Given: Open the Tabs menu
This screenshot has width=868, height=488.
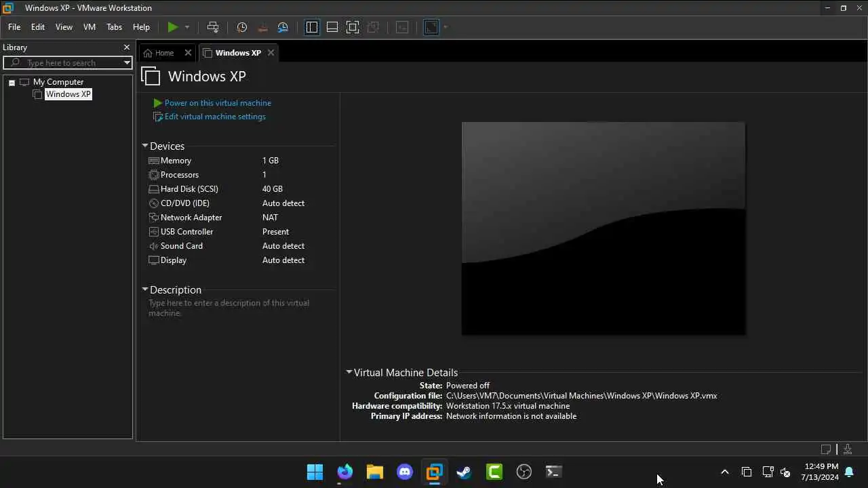Looking at the screenshot, I should [x=114, y=27].
